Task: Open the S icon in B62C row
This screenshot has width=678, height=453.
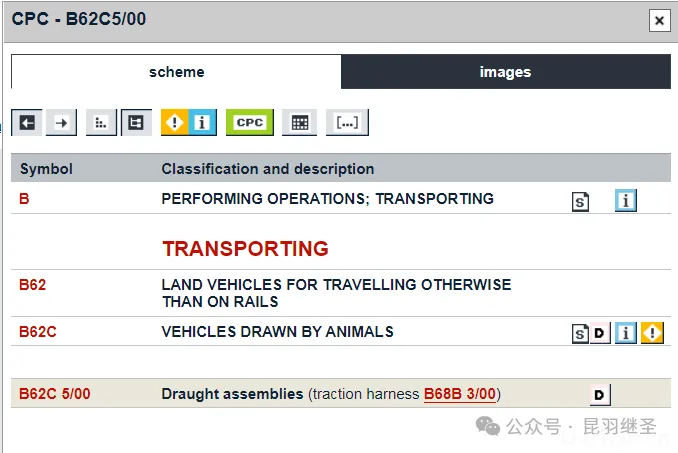Action: point(580,334)
